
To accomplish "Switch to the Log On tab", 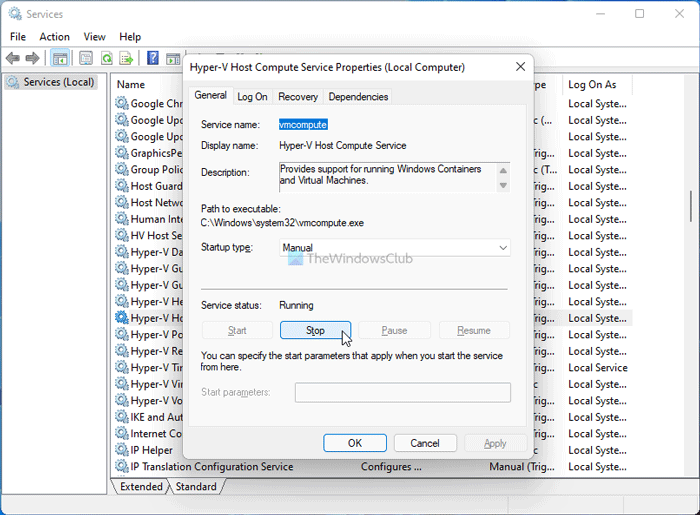I will point(252,97).
